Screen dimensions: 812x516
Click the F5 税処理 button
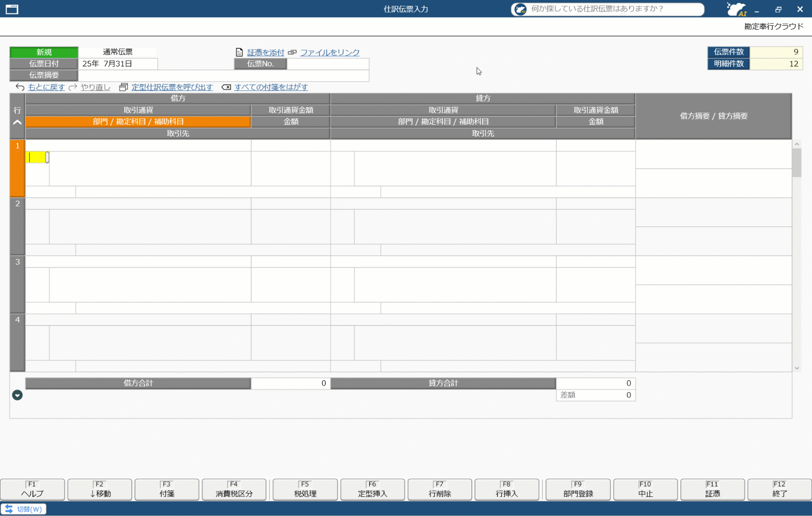tap(305, 489)
